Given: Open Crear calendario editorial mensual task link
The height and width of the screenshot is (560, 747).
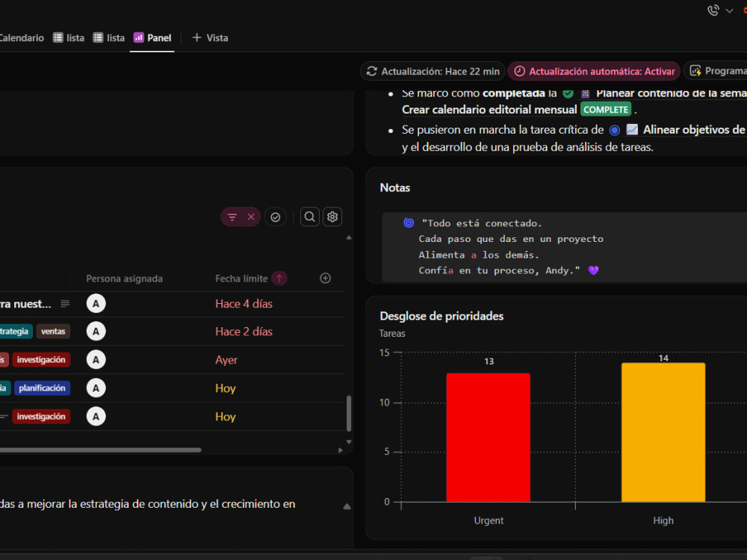Looking at the screenshot, I should click(x=489, y=110).
